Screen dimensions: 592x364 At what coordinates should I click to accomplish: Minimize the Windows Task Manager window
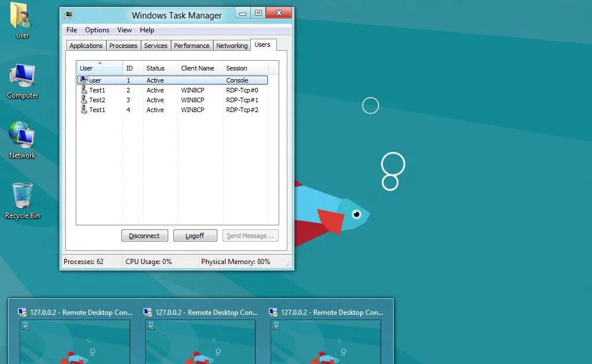coord(243,13)
